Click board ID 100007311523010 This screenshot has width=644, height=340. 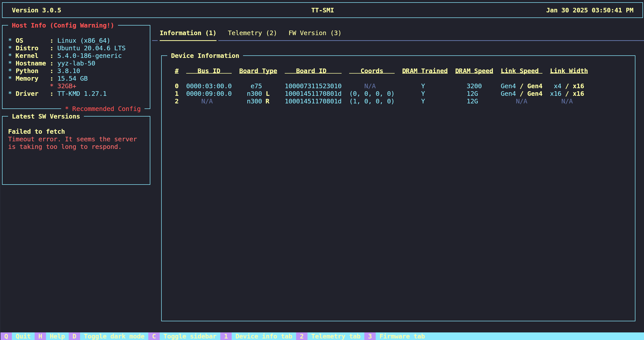[313, 86]
